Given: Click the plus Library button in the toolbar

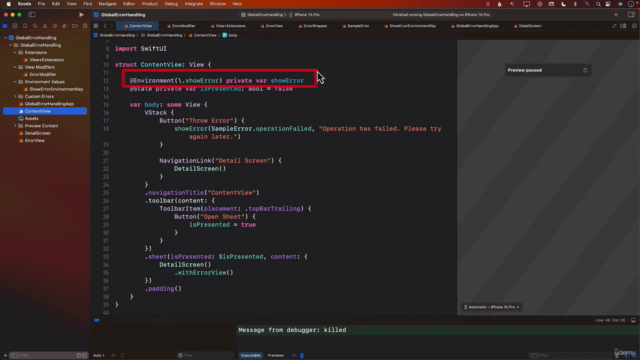Looking at the screenshot, I should 616,15.
